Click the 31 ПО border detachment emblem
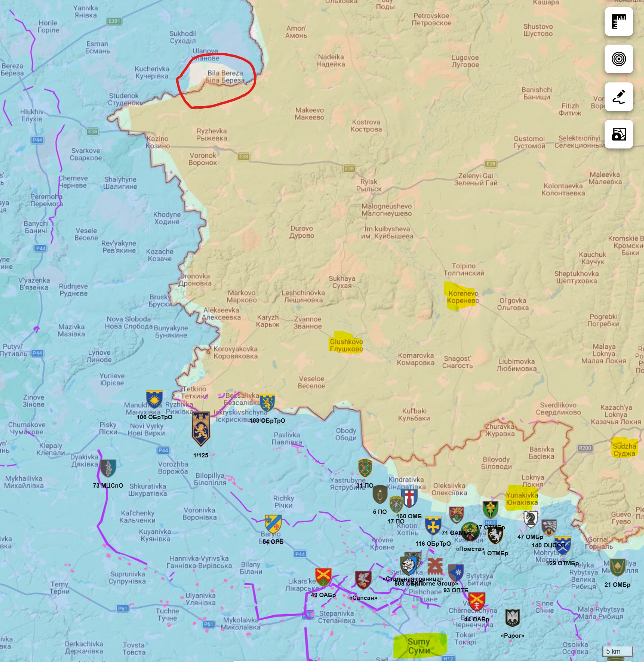Image resolution: width=644 pixels, height=662 pixels. pos(365,468)
